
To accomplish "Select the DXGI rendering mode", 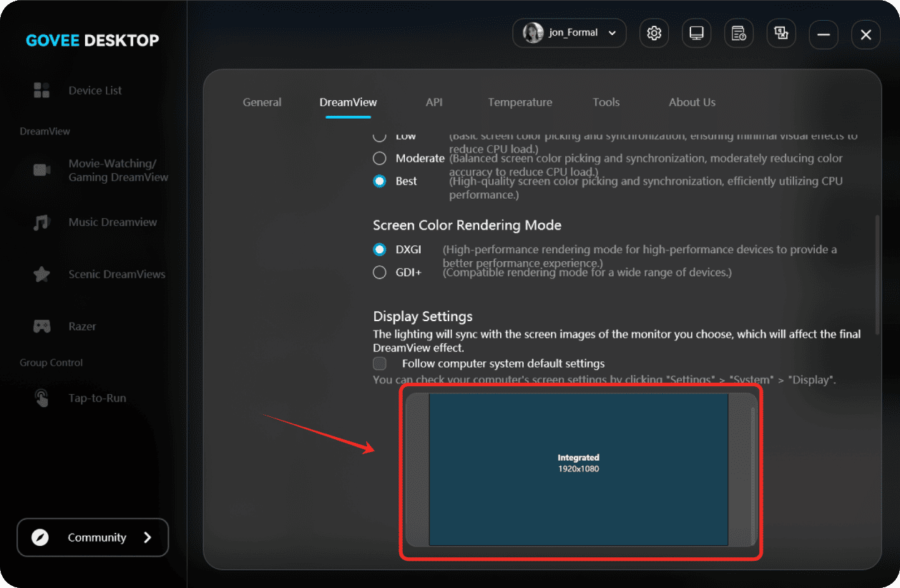I will (380, 250).
